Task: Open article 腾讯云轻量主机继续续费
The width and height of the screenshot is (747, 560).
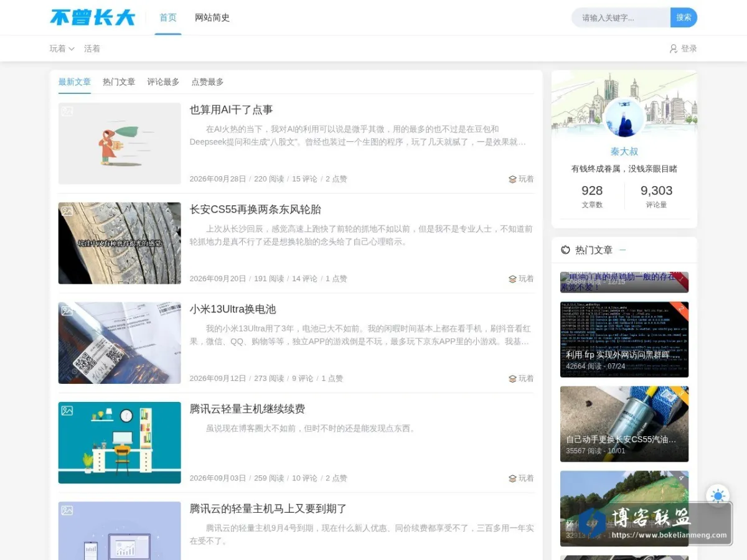Action: (x=247, y=409)
